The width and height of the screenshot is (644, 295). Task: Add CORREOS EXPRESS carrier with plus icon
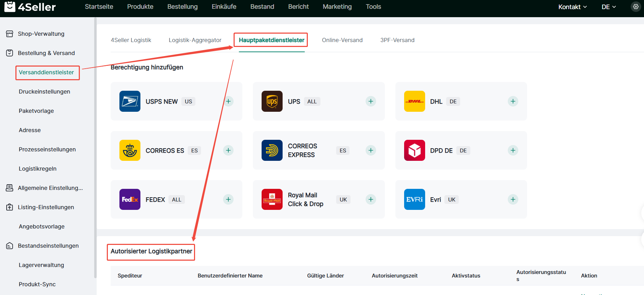coord(371,150)
